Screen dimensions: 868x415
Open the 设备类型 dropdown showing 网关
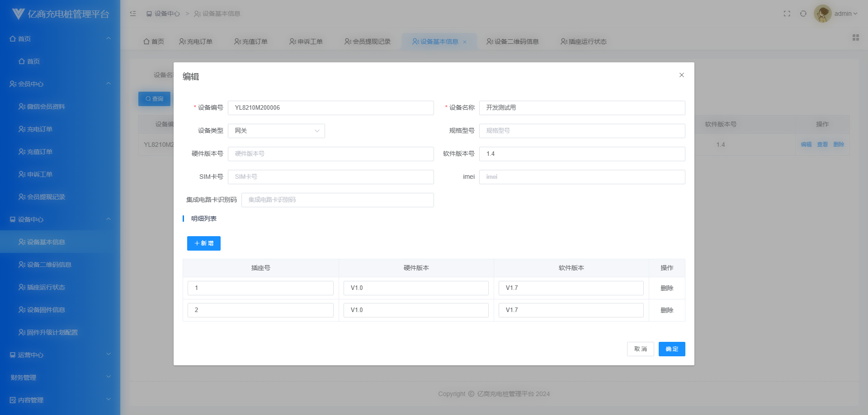[x=276, y=131]
